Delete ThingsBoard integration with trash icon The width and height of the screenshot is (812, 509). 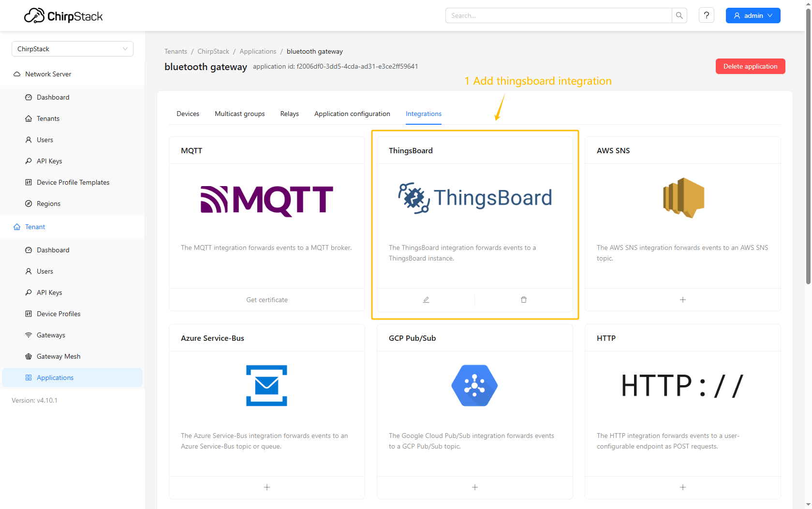click(523, 300)
